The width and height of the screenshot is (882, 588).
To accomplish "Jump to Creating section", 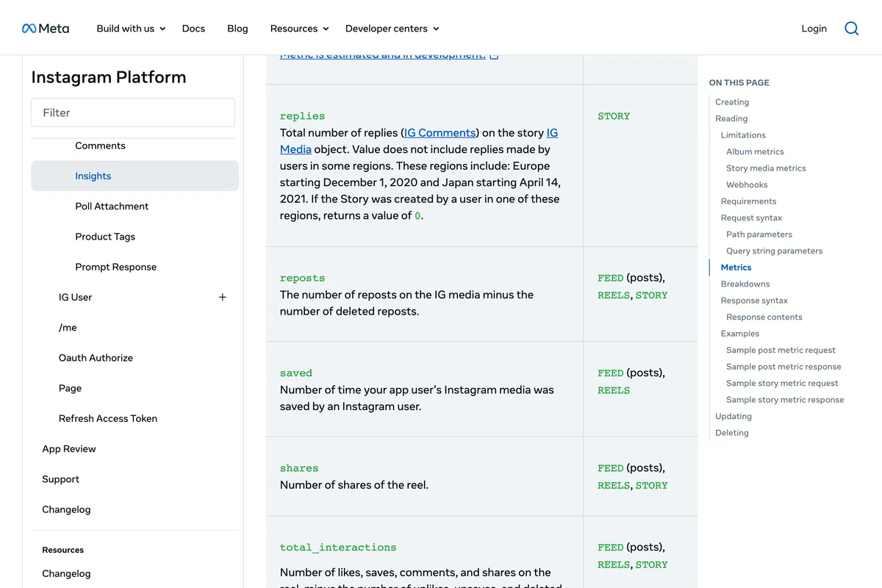I will click(x=732, y=102).
